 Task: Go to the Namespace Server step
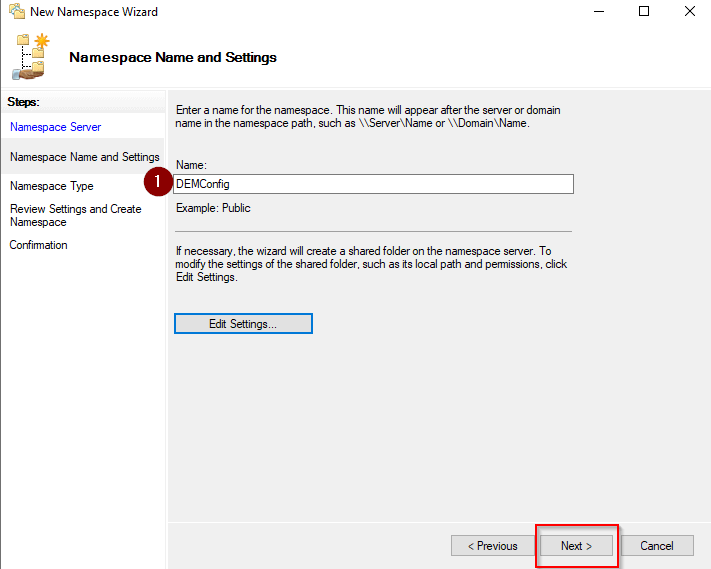55,127
